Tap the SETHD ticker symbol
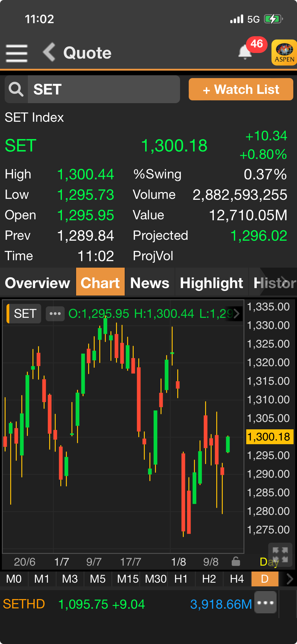Image resolution: width=297 pixels, height=644 pixels. click(x=24, y=604)
